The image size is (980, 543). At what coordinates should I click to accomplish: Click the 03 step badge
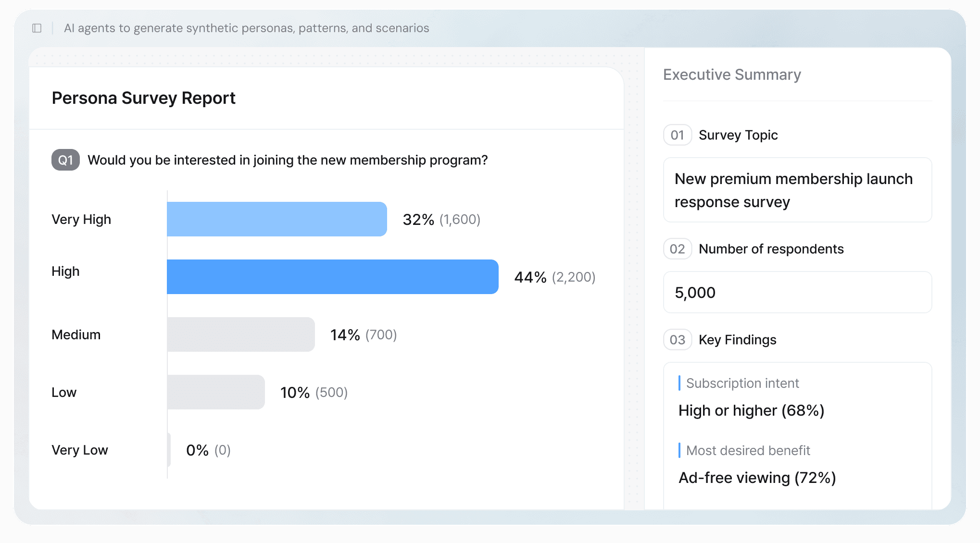(x=677, y=340)
